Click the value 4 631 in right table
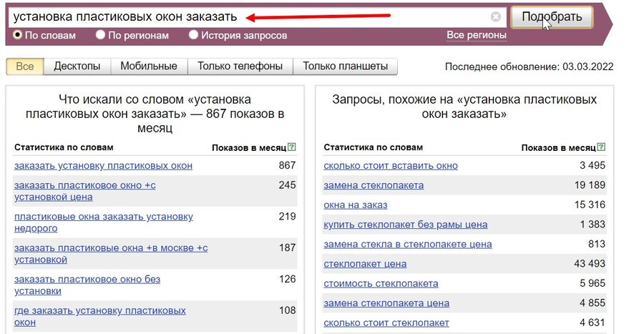The height and width of the screenshot is (334, 644). click(592, 323)
